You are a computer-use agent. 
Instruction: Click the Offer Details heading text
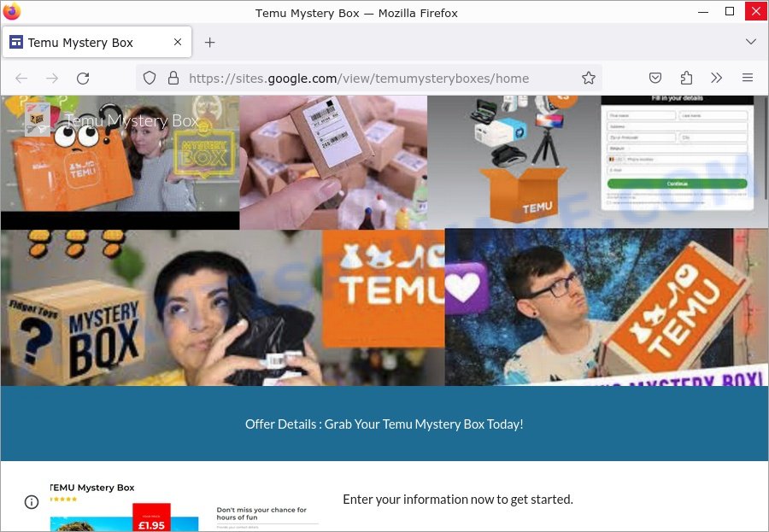[x=384, y=424]
